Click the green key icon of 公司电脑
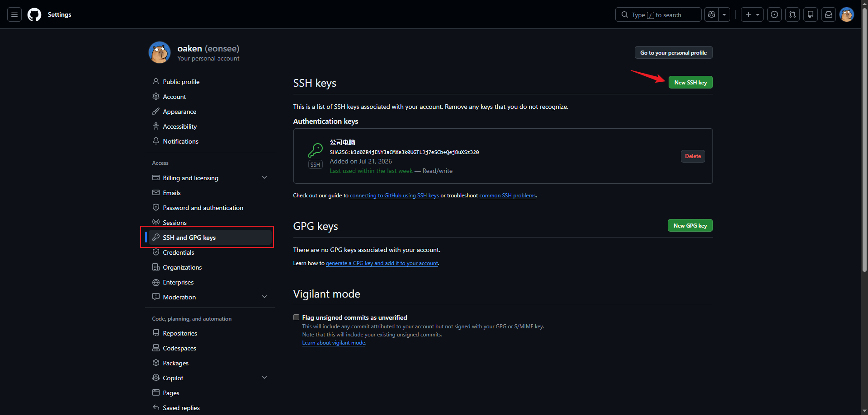 315,150
